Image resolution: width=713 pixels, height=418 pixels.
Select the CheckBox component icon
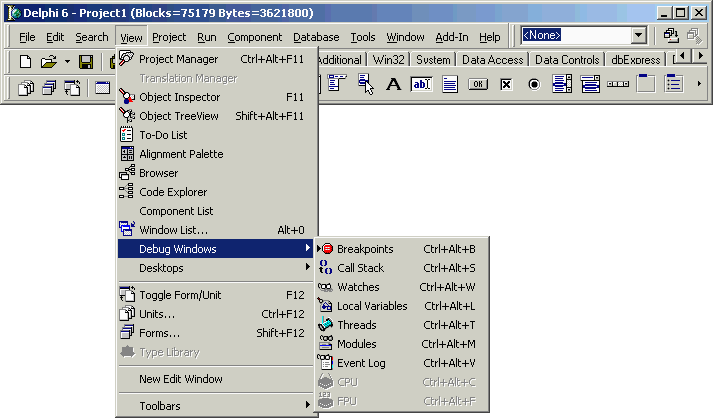click(506, 84)
